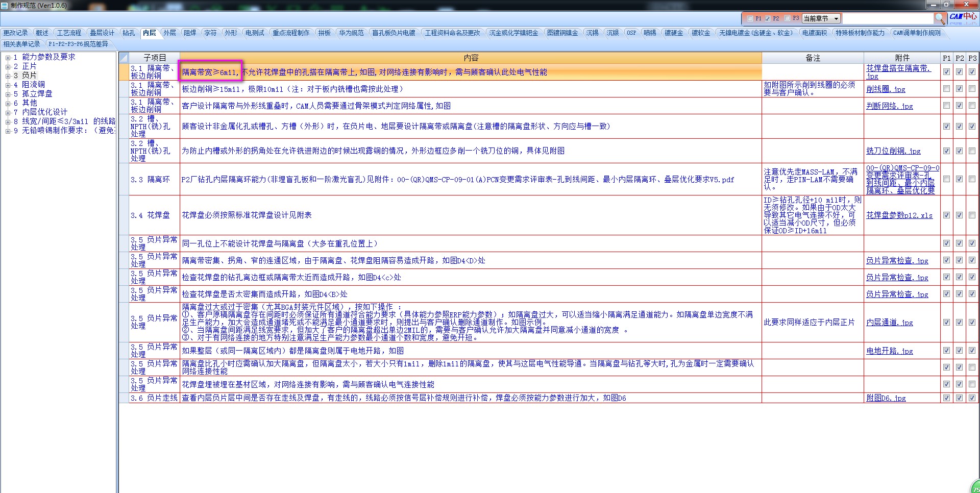980x493 pixels.
Task: Select remark cell 如附图所示削到线圈的必须要与客户确认
Action: tap(813, 89)
